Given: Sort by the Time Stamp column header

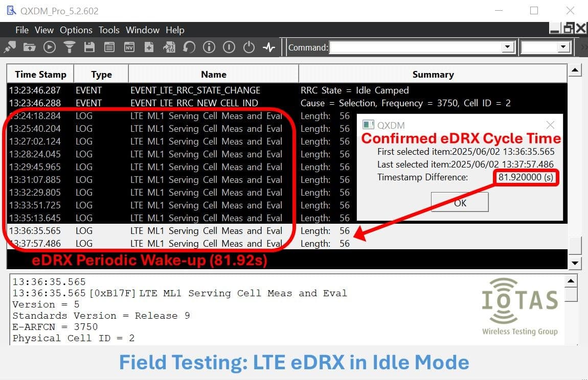Looking at the screenshot, I should [40, 74].
